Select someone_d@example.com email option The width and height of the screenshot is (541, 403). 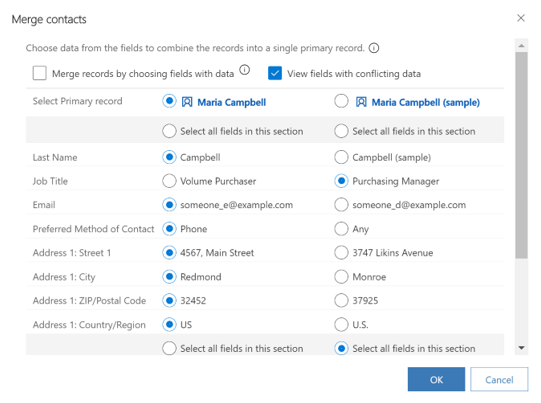click(341, 205)
